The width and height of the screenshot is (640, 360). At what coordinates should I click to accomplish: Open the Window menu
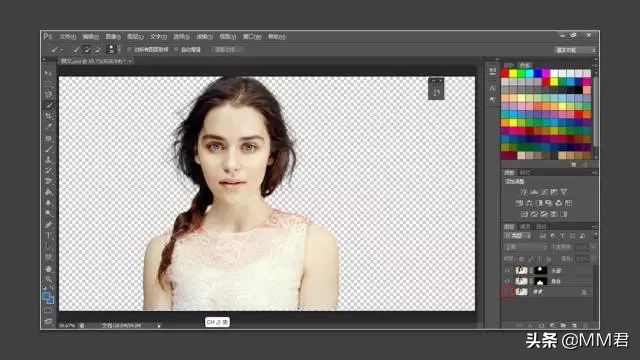252,37
